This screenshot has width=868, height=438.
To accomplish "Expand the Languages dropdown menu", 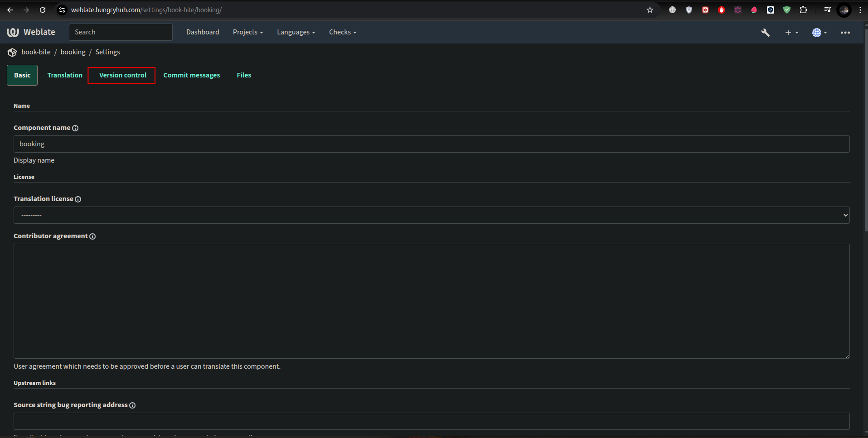I will click(x=296, y=32).
